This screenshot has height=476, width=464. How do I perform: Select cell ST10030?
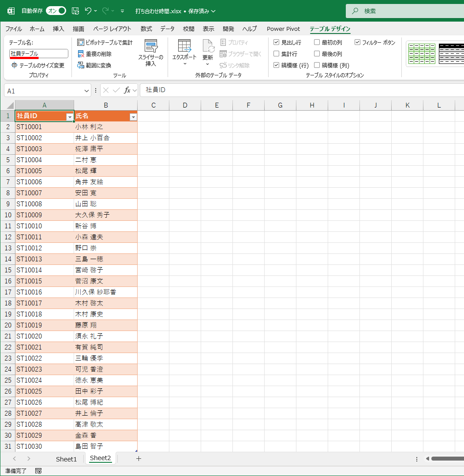(x=45, y=446)
